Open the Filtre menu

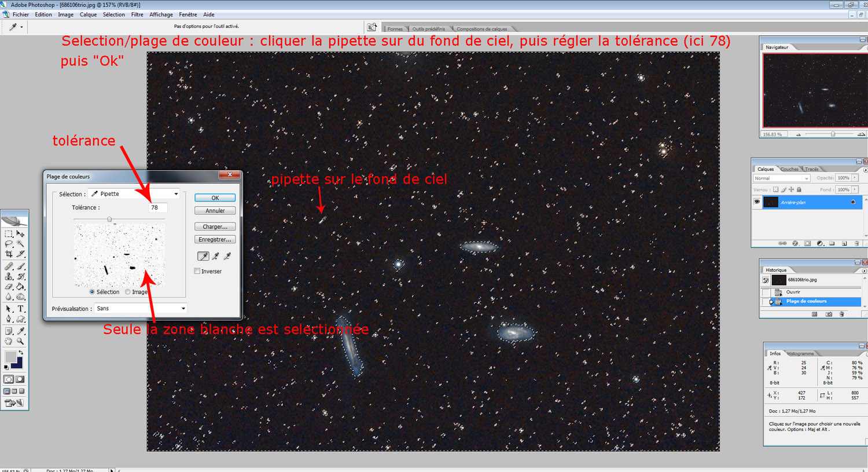[x=137, y=14]
